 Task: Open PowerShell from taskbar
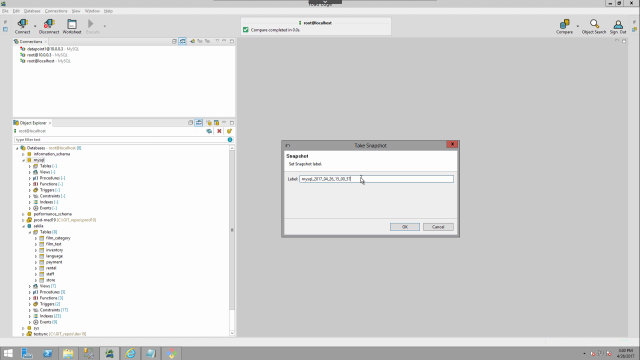[48, 353]
